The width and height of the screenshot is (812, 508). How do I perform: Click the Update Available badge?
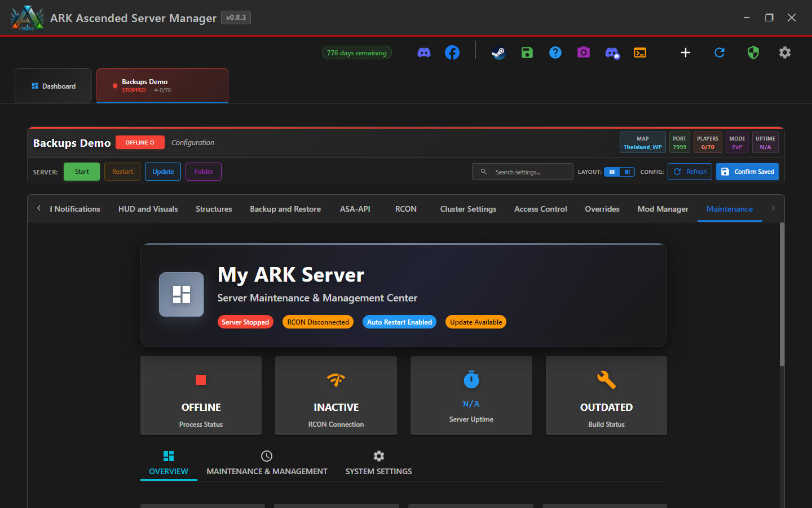[x=476, y=322]
